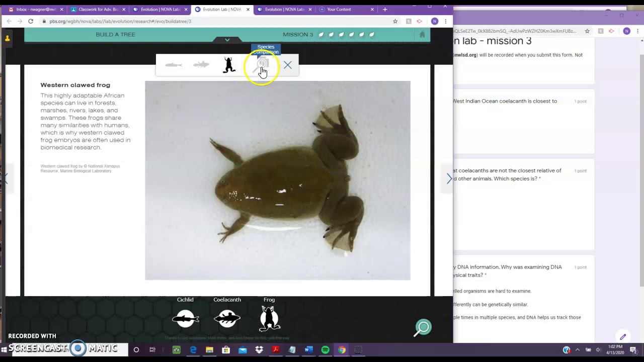This screenshot has width=644, height=362.
Task: Bookmark the form page with the star
Action: click(x=587, y=31)
